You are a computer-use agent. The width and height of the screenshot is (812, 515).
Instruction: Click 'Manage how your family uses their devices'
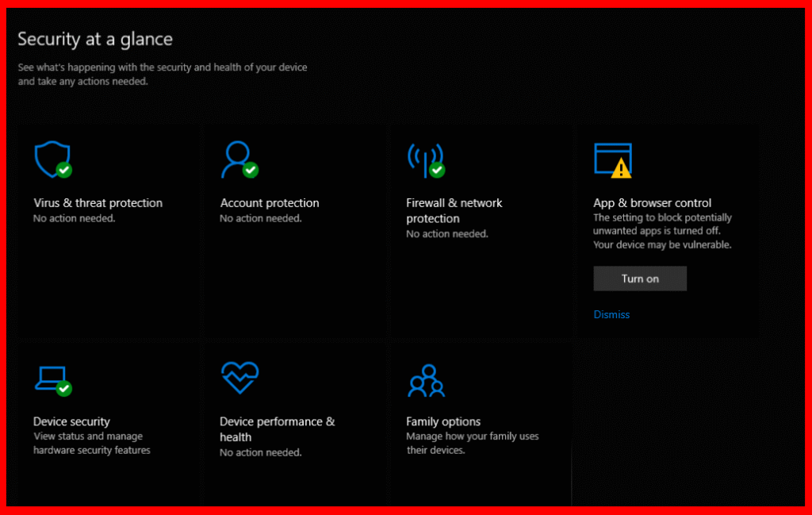click(x=473, y=444)
